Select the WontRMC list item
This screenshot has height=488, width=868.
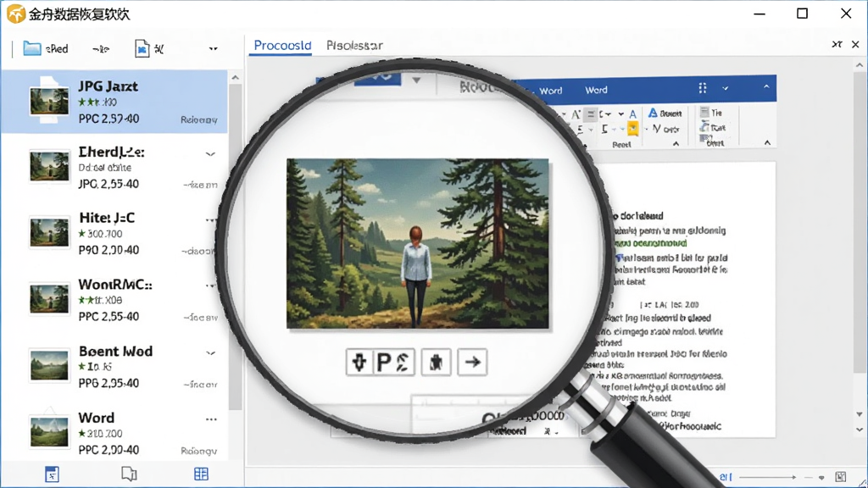pyautogui.click(x=114, y=300)
